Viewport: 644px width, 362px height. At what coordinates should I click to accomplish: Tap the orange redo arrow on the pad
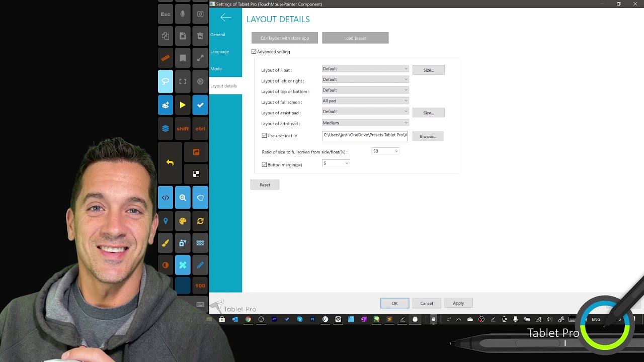click(196, 152)
